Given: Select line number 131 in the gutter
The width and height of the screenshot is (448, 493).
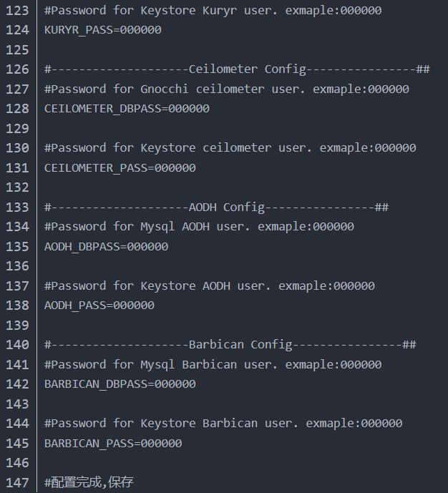Looking at the screenshot, I should (x=17, y=168).
